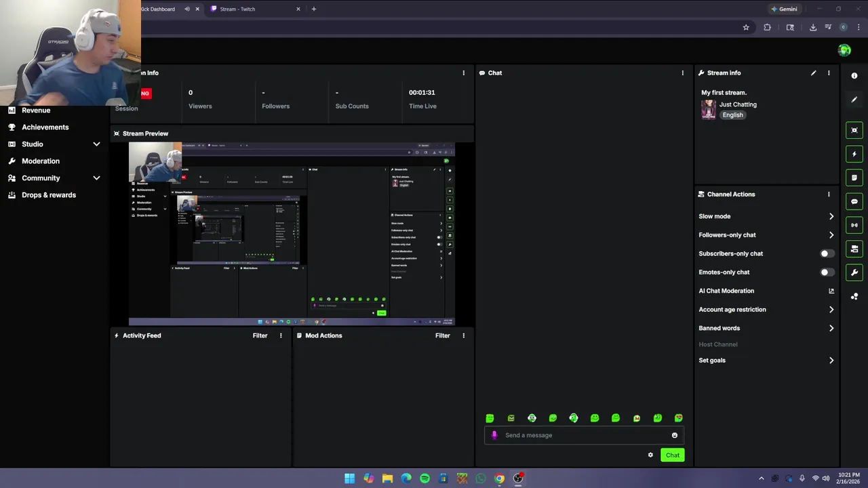Viewport: 868px width, 488px height.
Task: Open AI Chat Moderation external link icon
Action: click(831, 291)
